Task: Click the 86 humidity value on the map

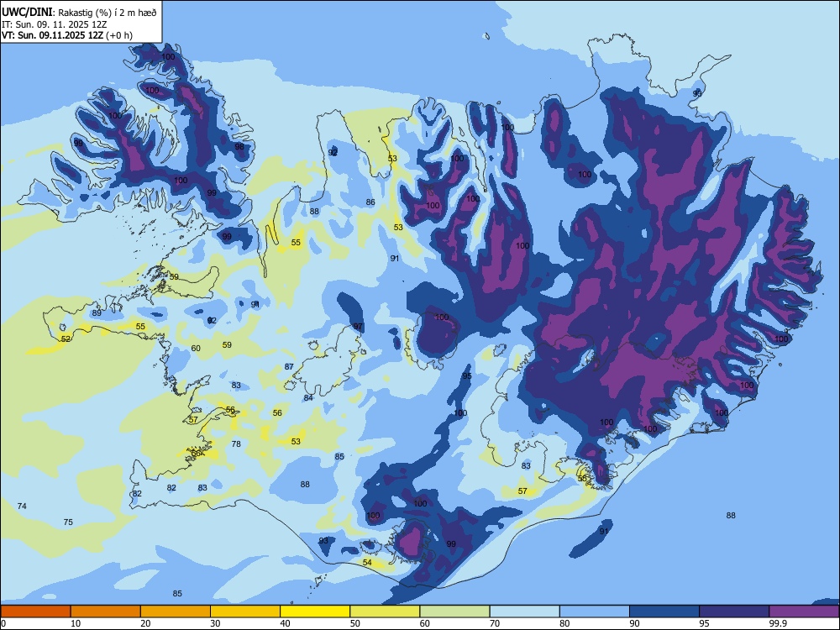Action: pos(370,202)
